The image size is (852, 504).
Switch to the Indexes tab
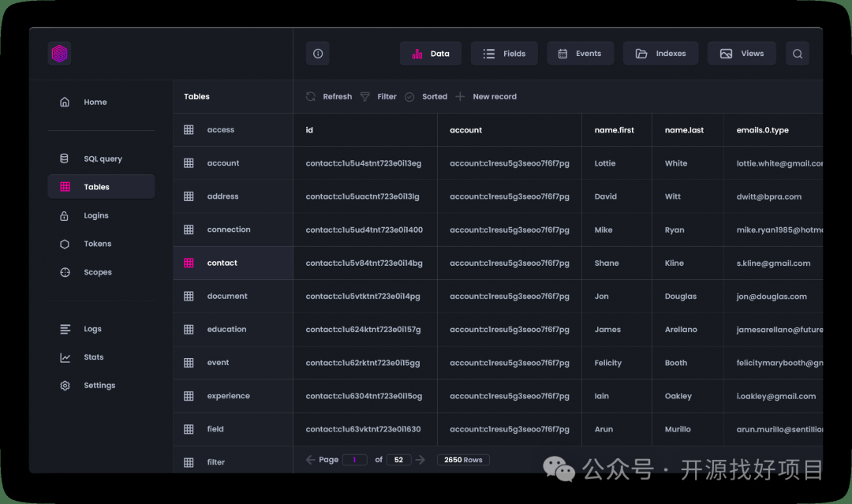661,53
